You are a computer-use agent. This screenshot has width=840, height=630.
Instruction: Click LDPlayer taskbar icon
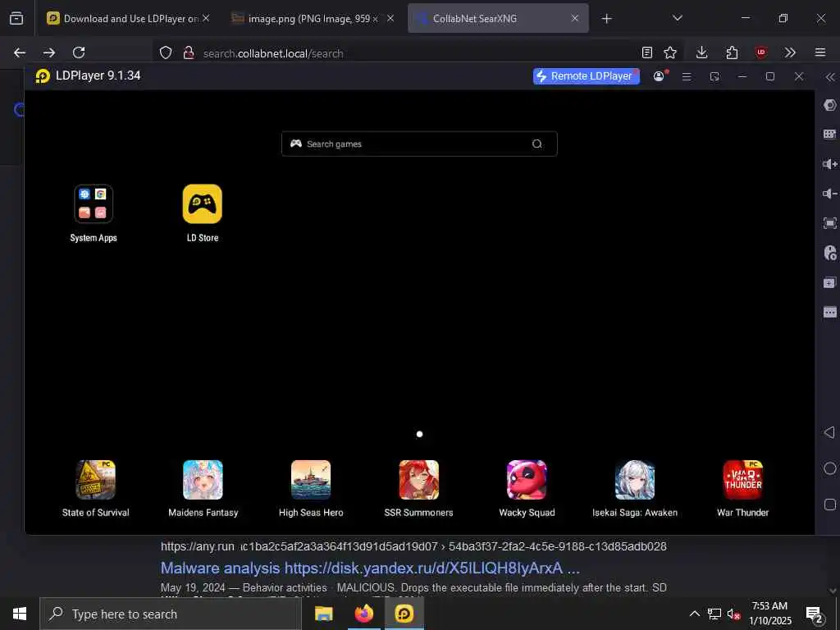404,614
